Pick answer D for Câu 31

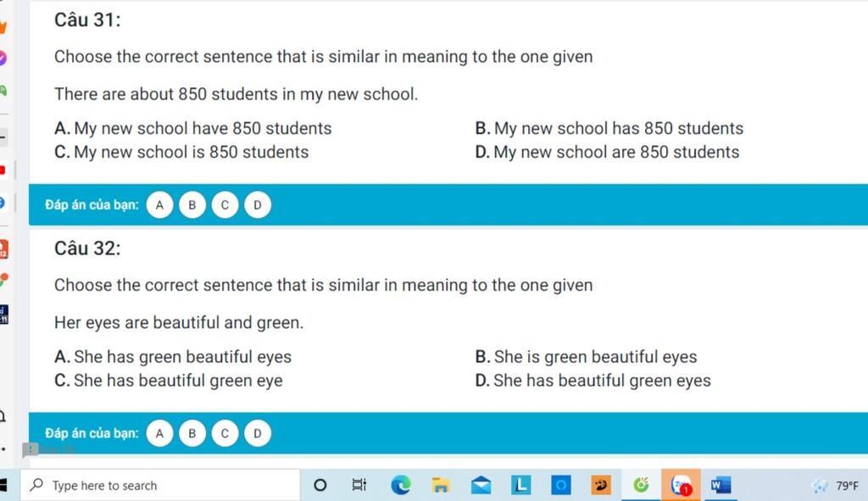click(258, 205)
